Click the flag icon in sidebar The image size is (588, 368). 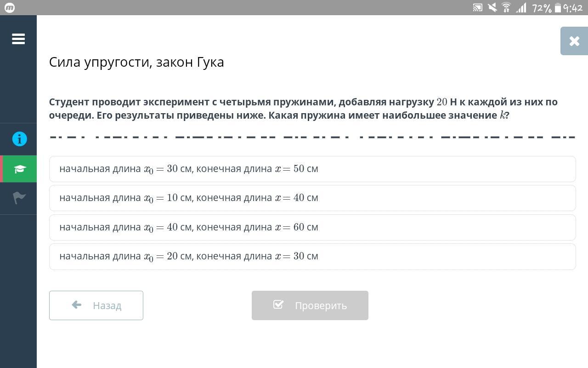[x=19, y=198]
